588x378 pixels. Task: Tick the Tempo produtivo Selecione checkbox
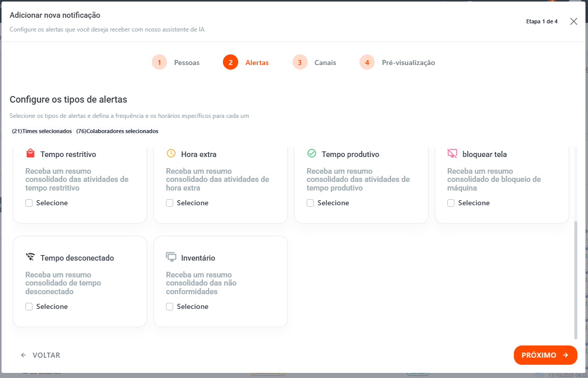pyautogui.click(x=310, y=203)
